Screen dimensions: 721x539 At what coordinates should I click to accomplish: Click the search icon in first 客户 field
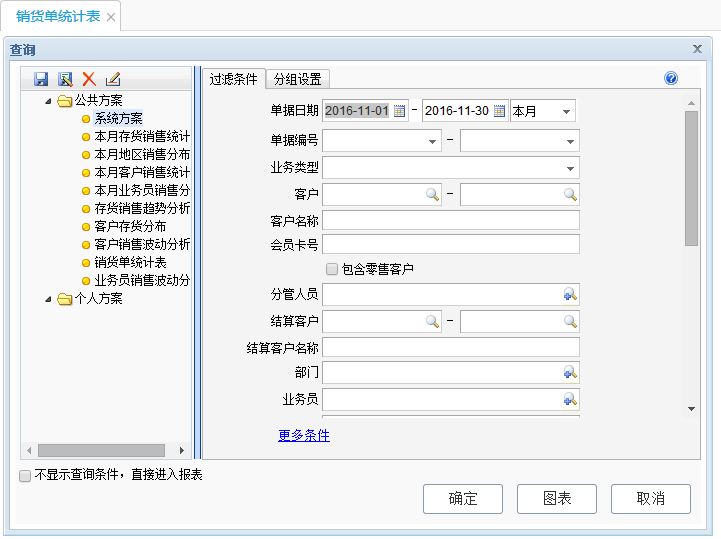point(432,194)
